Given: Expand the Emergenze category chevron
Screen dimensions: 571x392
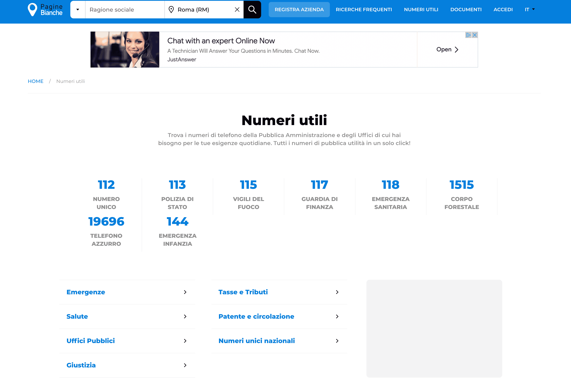Looking at the screenshot, I should (185, 292).
